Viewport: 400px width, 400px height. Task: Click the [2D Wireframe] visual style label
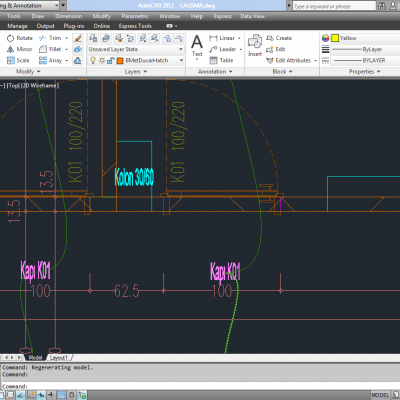coord(40,86)
